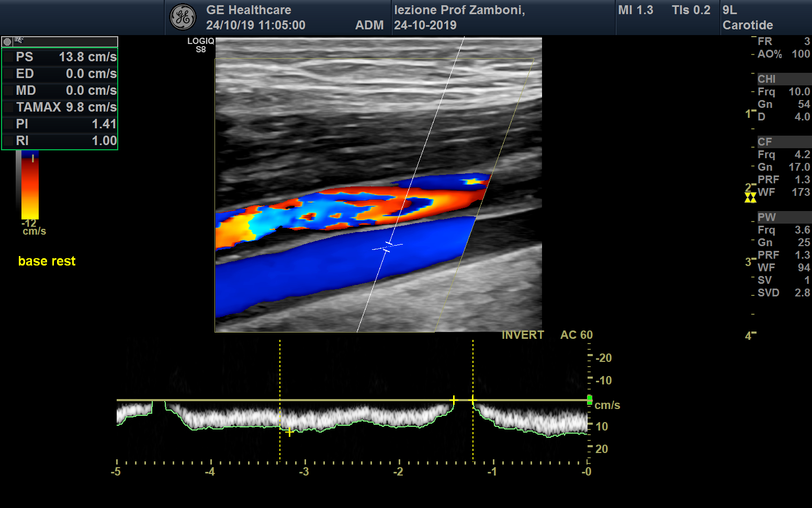Click the 'base rest' annotation text
812x508 pixels.
pos(47,261)
